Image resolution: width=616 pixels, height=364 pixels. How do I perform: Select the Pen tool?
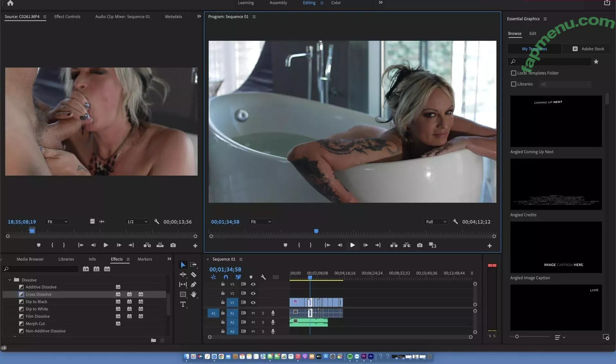pos(193,284)
